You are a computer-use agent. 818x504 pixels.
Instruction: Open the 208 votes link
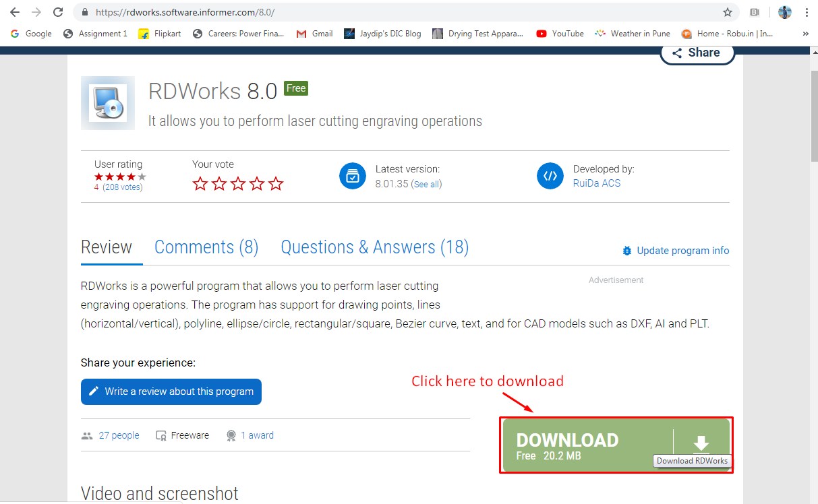(x=123, y=187)
